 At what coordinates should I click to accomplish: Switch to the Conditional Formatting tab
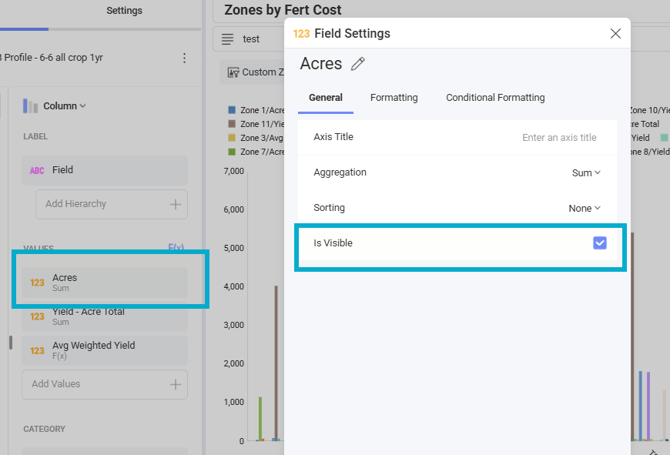(495, 98)
